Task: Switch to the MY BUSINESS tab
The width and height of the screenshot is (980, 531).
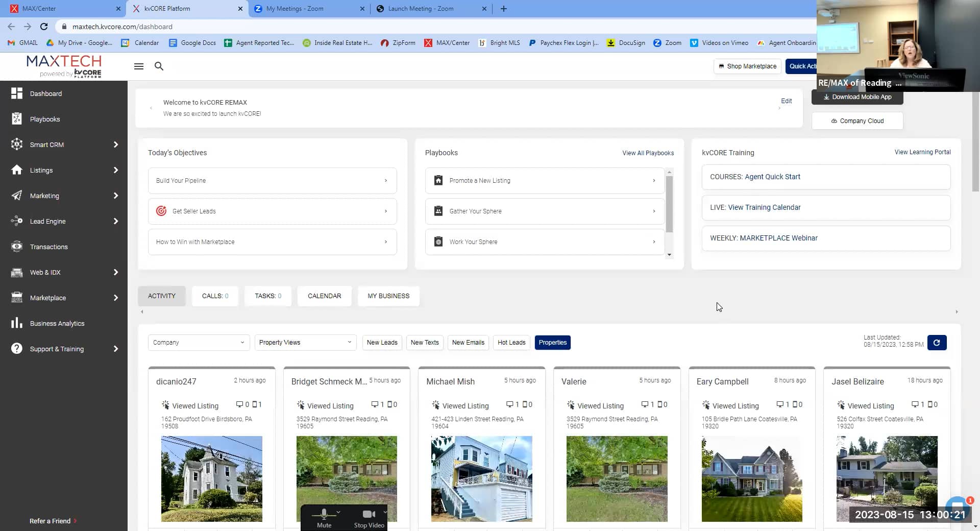Action: click(x=388, y=296)
